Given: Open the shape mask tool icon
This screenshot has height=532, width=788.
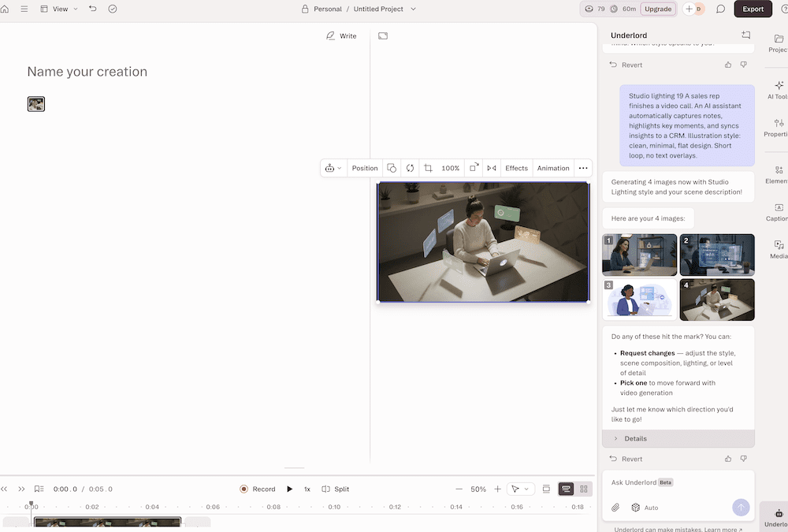Looking at the screenshot, I should tap(392, 168).
